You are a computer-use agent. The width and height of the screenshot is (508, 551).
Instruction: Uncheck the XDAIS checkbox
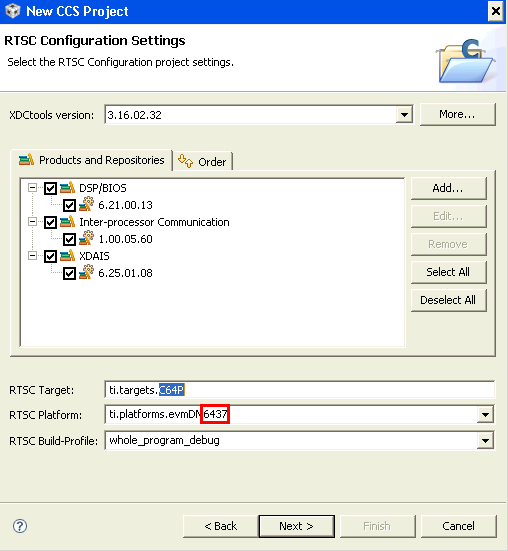(50, 256)
